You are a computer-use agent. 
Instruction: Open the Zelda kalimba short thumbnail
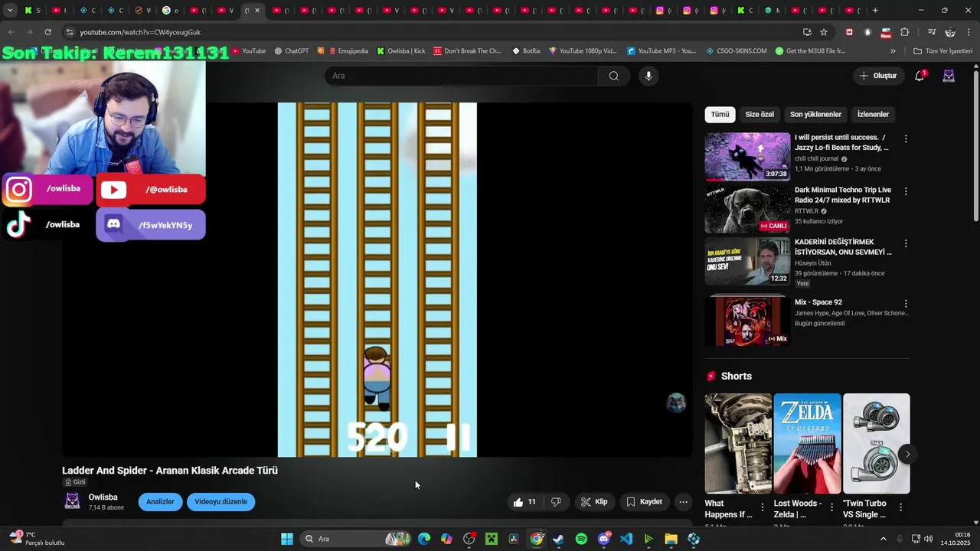(x=807, y=443)
